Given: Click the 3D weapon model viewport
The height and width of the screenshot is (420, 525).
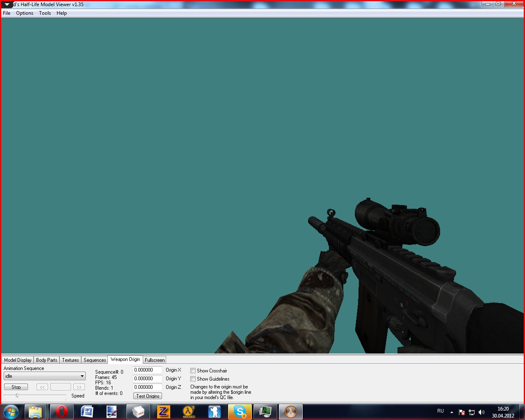Looking at the screenshot, I should [262, 185].
